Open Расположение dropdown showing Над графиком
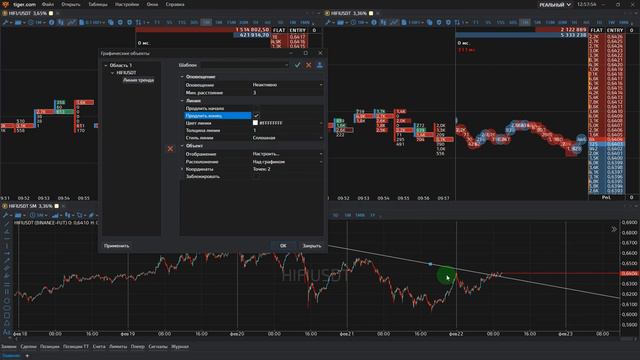The width and height of the screenshot is (640, 360). point(287,162)
